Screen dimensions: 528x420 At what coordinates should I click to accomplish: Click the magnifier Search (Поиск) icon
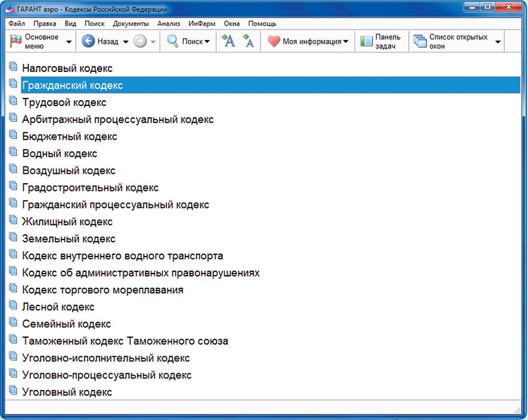coord(173,42)
